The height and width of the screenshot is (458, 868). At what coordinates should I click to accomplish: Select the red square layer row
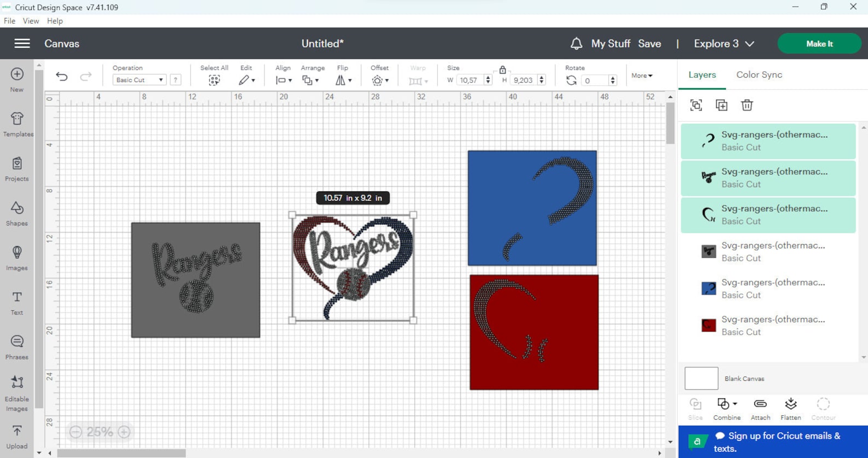[x=768, y=326]
